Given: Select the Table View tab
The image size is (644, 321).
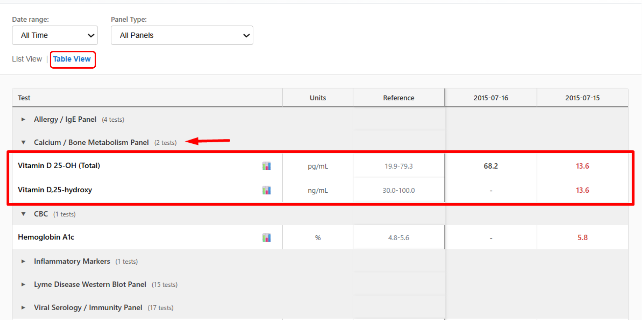Looking at the screenshot, I should (x=72, y=59).
